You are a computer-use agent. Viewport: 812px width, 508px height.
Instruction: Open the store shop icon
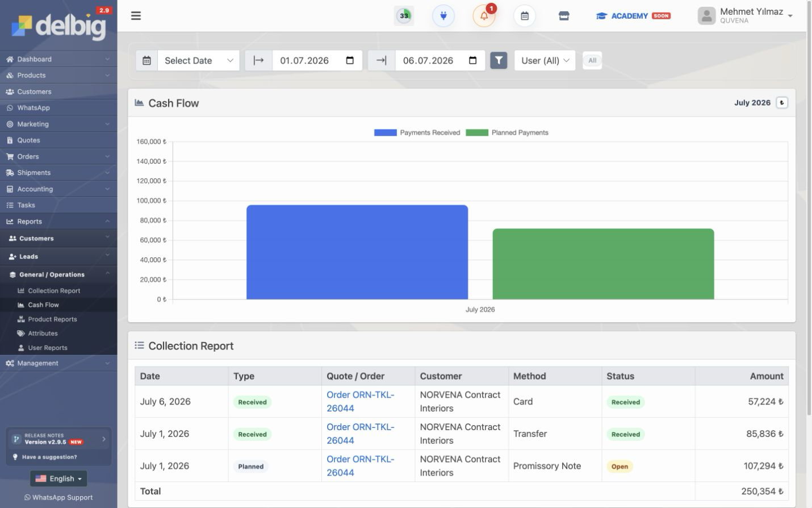[564, 16]
